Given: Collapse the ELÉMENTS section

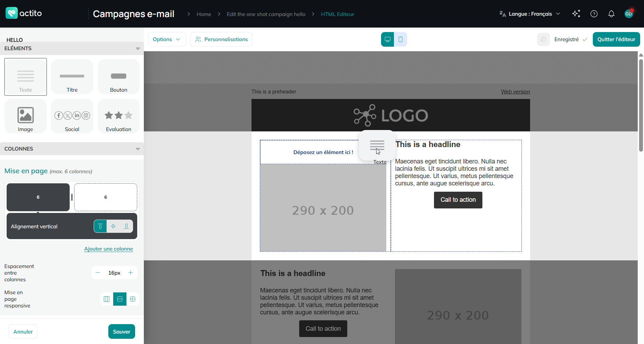Looking at the screenshot, I should pyautogui.click(x=138, y=48).
